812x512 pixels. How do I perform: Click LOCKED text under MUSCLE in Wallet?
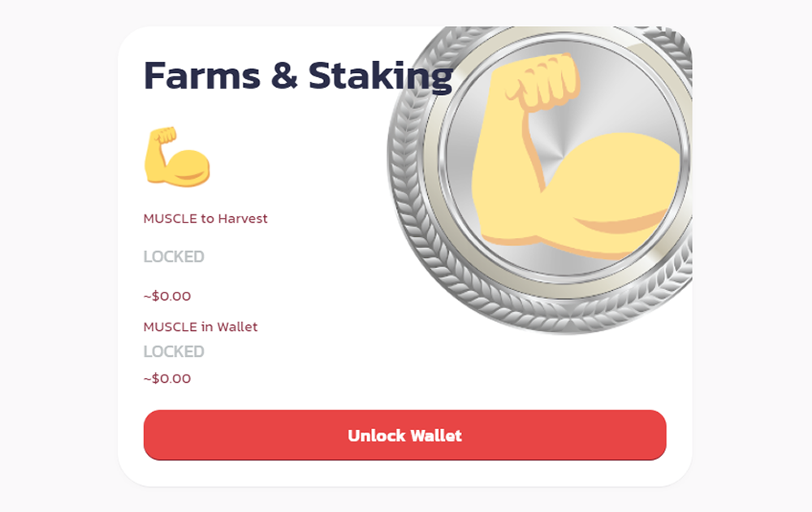coord(174,351)
